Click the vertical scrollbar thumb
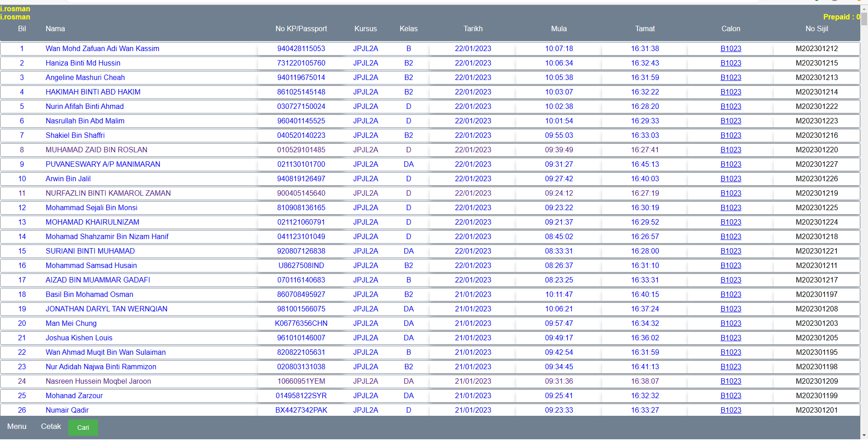 click(864, 18)
